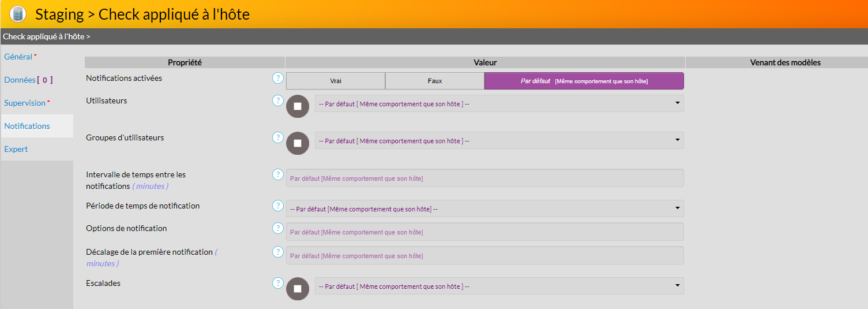Click the help icon beside Utilisateurs
The image size is (868, 309).
click(x=277, y=100)
